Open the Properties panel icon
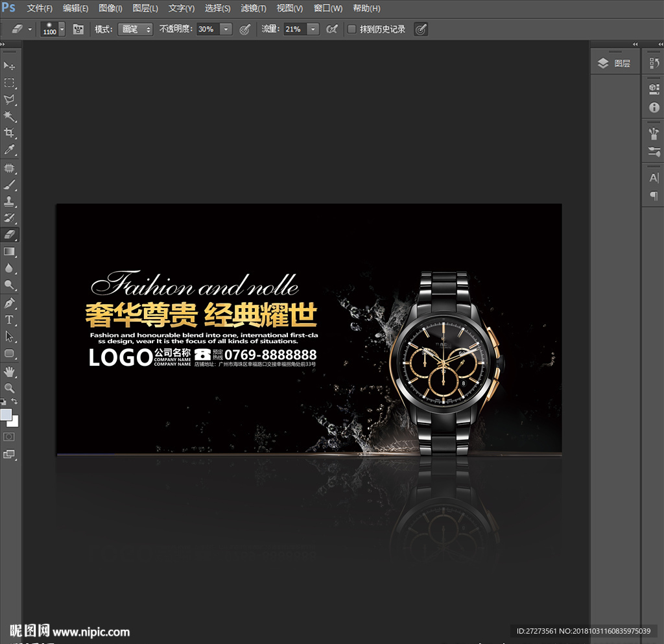Viewport: 664px width, 644px height. 654,89
